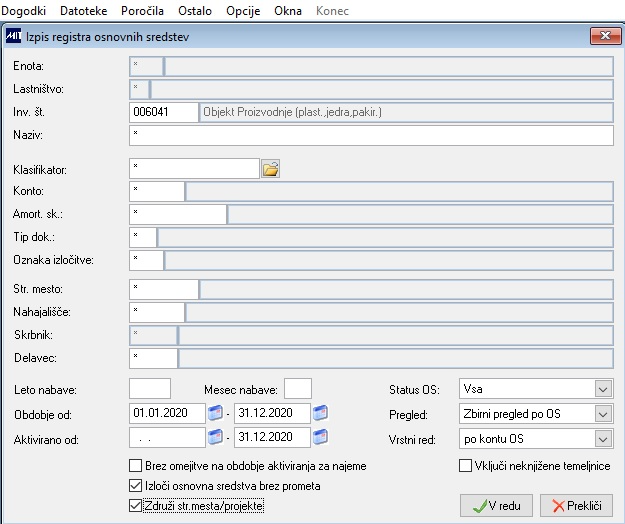Close the Izpis registra osnovnih sredstev window
This screenshot has width=625, height=524.
(605, 36)
